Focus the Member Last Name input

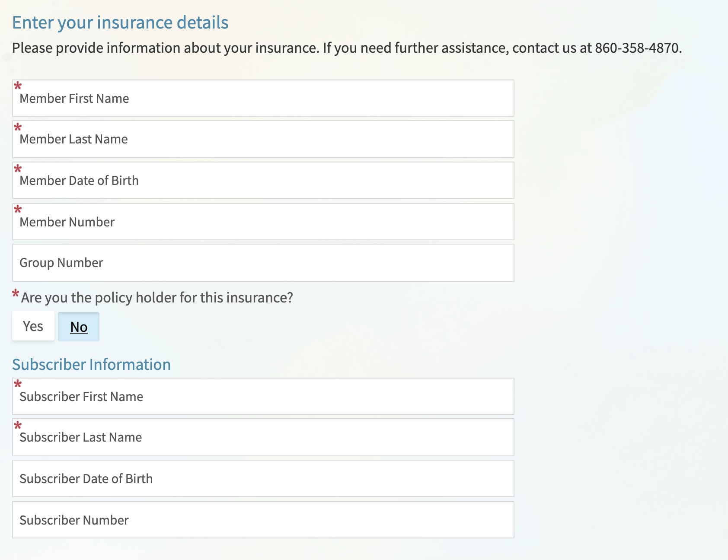(263, 139)
